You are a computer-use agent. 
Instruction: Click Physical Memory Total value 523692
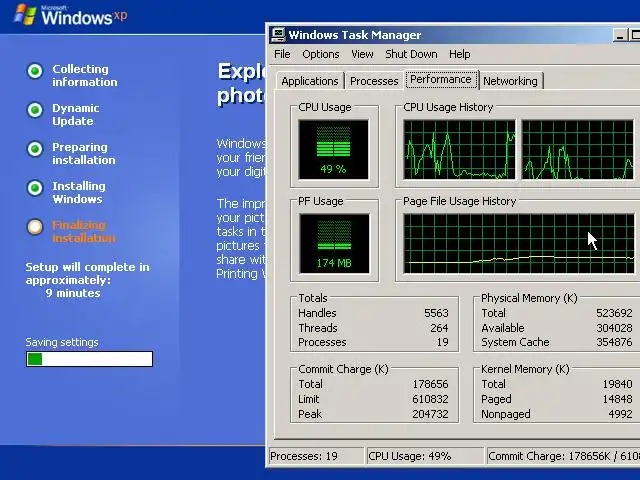tap(614, 313)
